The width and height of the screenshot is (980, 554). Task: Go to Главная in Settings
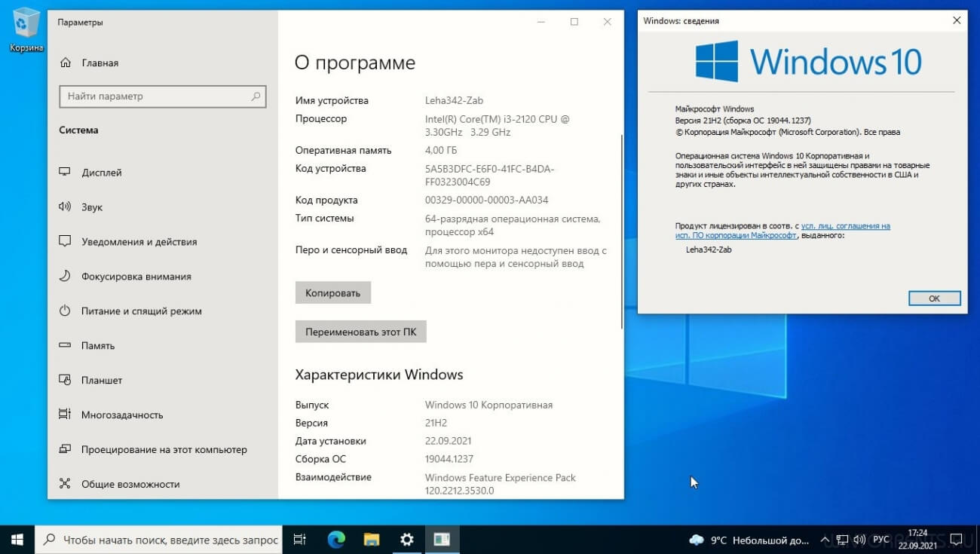(100, 63)
